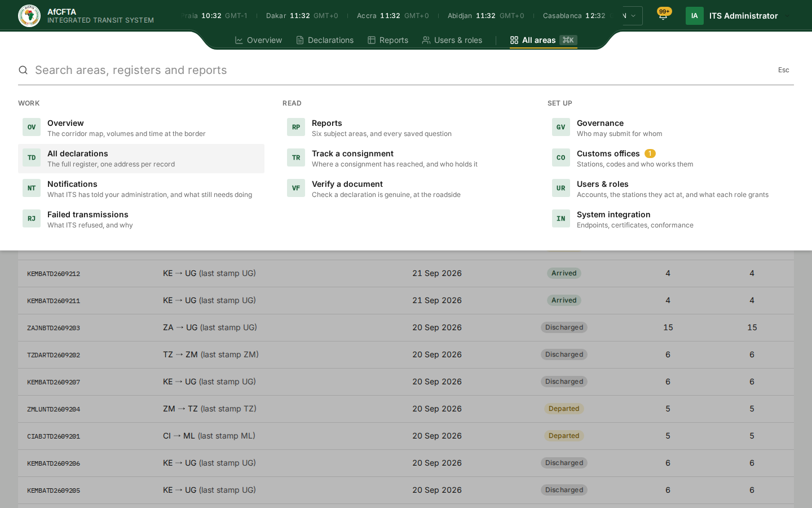Click the CO Customs offices tile icon

[561, 157]
